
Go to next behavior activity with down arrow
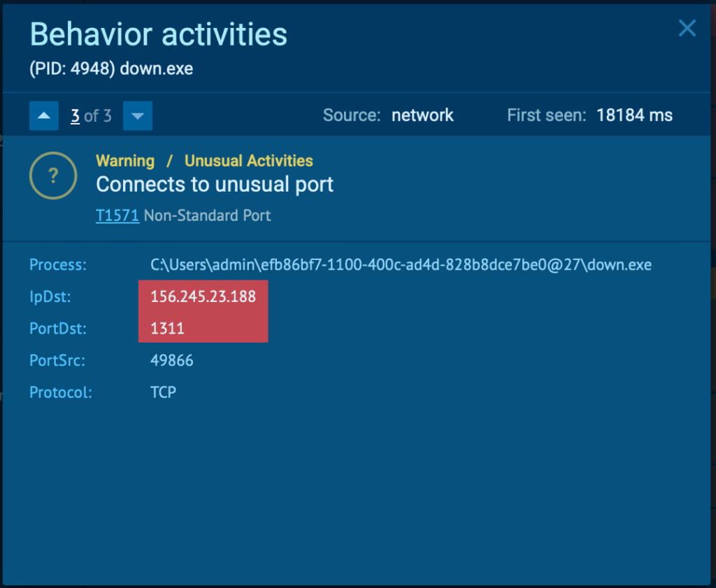pos(138,116)
